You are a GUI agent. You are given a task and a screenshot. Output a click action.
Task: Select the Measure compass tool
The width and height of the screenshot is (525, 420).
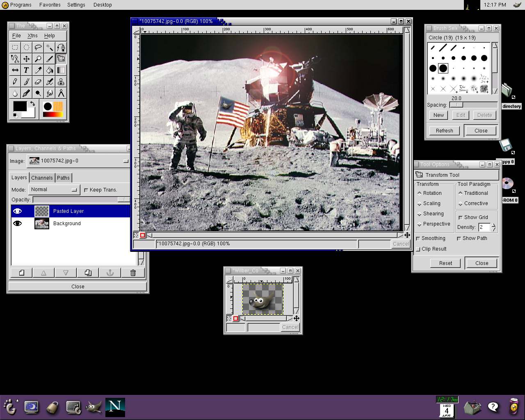tap(61, 93)
